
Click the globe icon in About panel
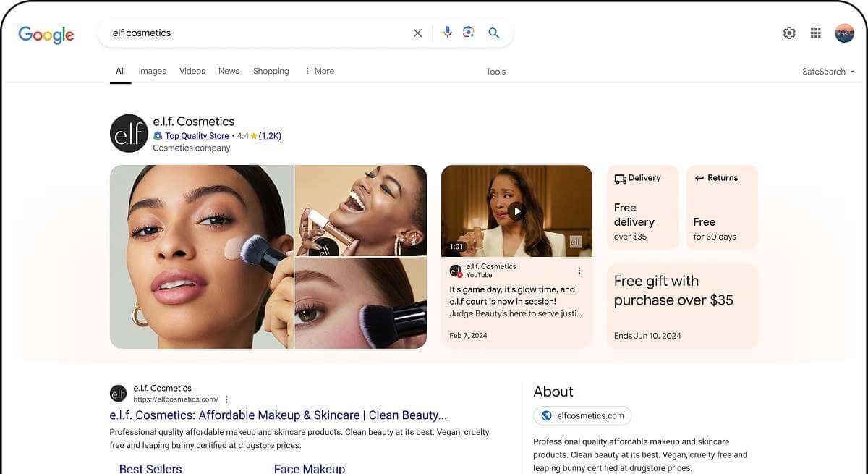pyautogui.click(x=546, y=415)
